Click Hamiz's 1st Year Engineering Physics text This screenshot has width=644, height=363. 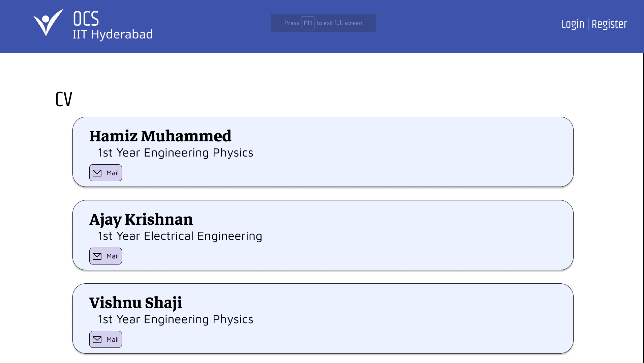175,153
